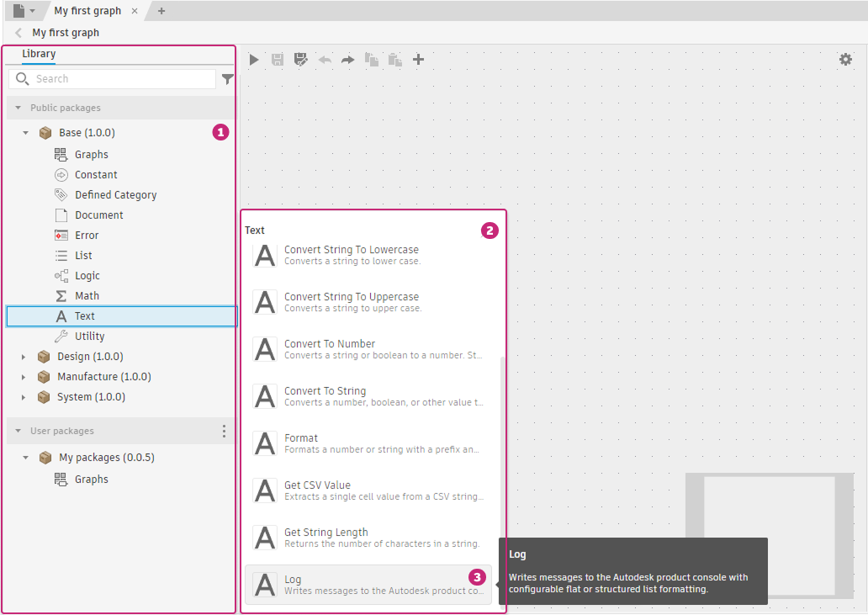Select the Base (1.0.0) package icon
The height and width of the screenshot is (615, 868).
click(45, 133)
